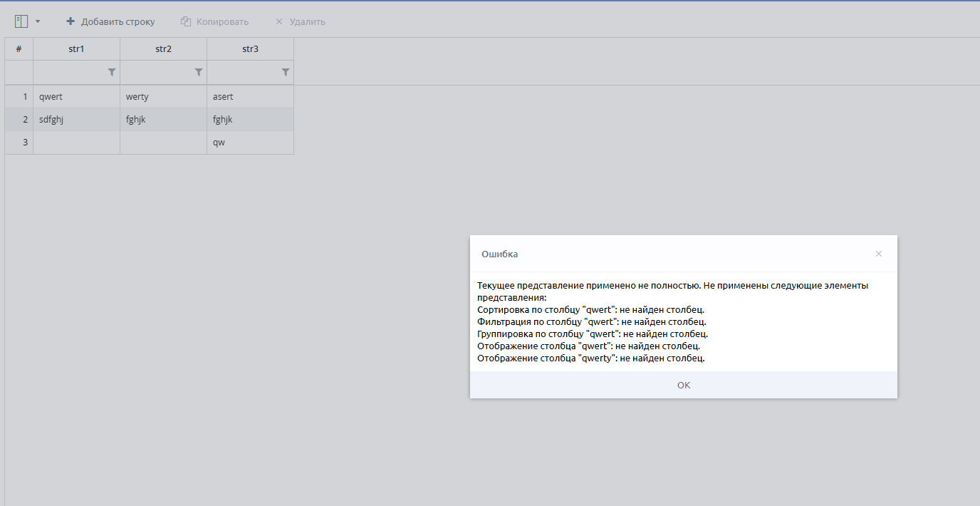Click the str3 column header
The height and width of the screenshot is (506, 980).
[x=250, y=49]
